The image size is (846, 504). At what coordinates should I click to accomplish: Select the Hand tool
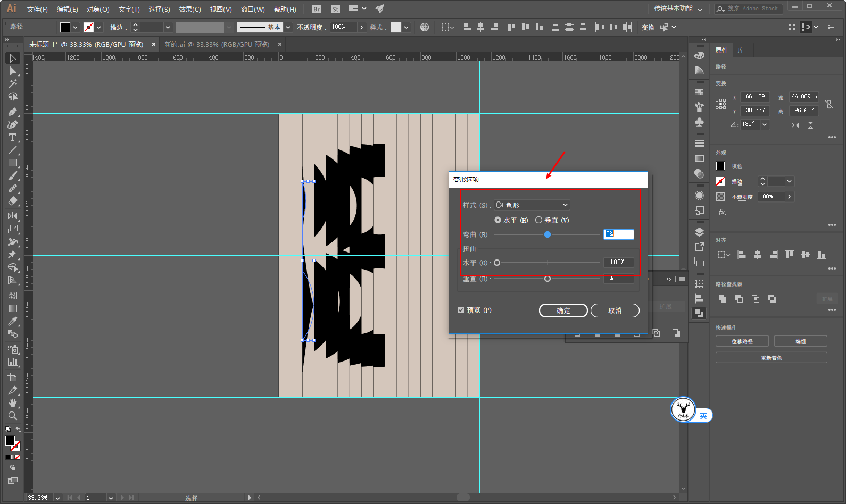pyautogui.click(x=13, y=403)
